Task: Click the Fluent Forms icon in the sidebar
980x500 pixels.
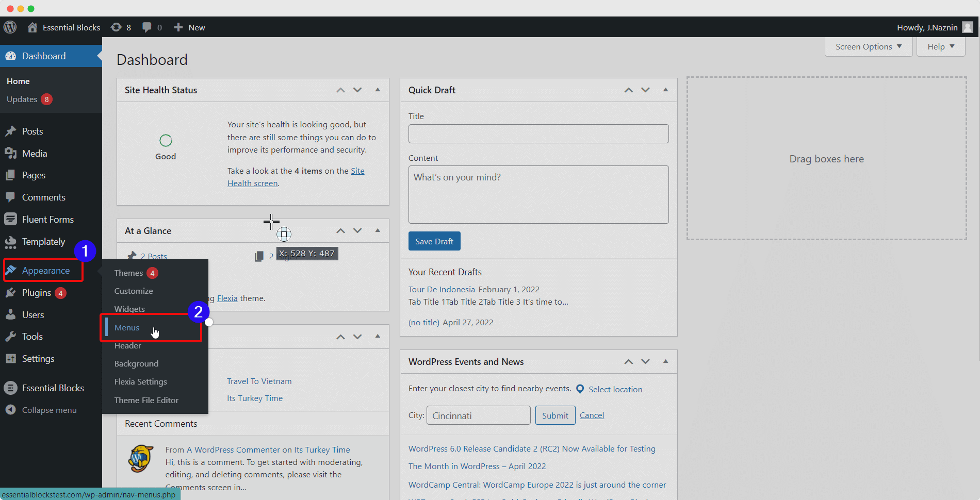Action: (x=11, y=219)
